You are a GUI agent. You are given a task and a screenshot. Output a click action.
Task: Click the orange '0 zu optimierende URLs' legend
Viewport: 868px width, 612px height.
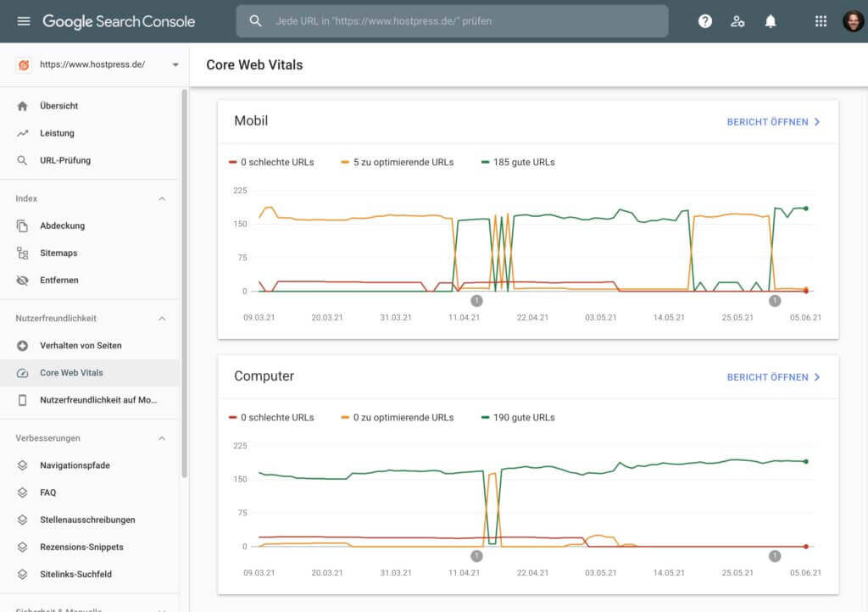pos(397,417)
